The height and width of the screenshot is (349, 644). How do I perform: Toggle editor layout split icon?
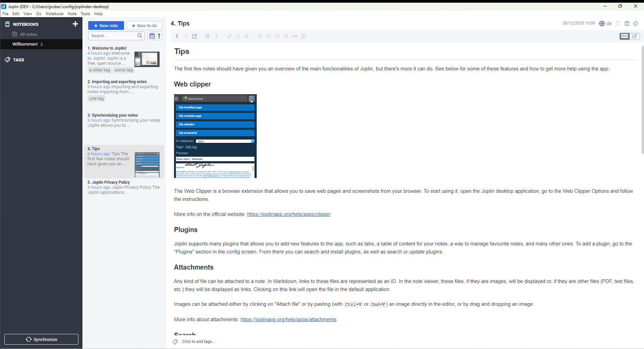point(627,23)
